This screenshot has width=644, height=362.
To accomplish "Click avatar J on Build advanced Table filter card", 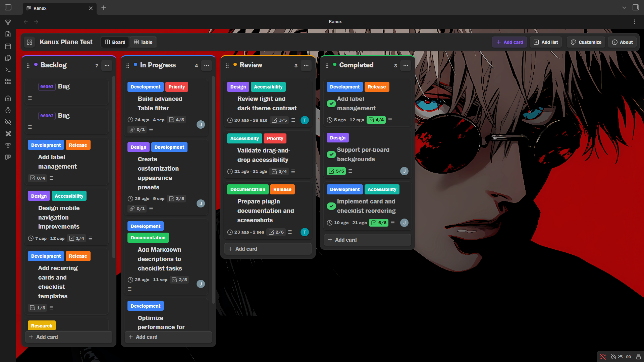I will pos(201,125).
